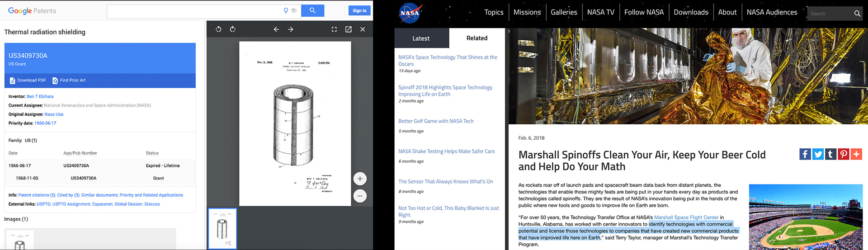Share article on Tumblr
868x250 pixels.
point(830,154)
